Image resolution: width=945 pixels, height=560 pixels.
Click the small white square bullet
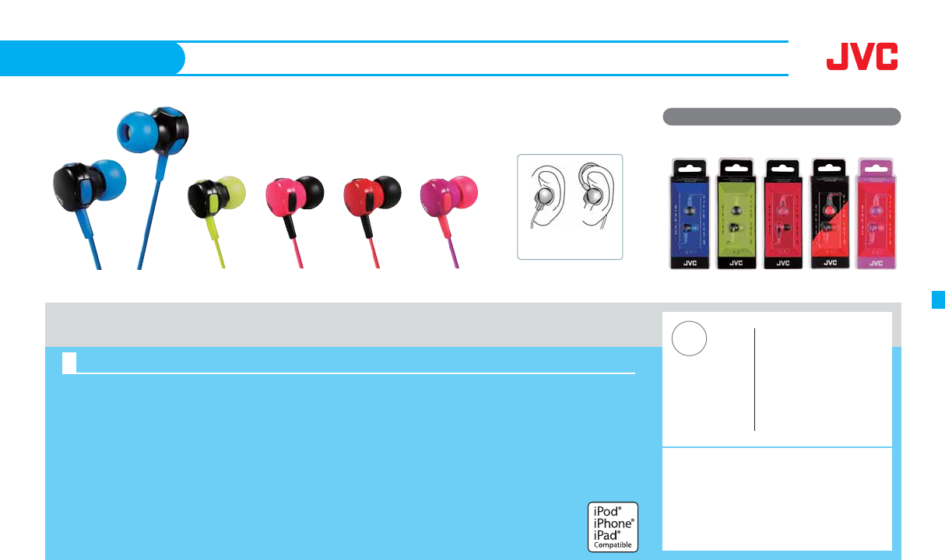69,362
